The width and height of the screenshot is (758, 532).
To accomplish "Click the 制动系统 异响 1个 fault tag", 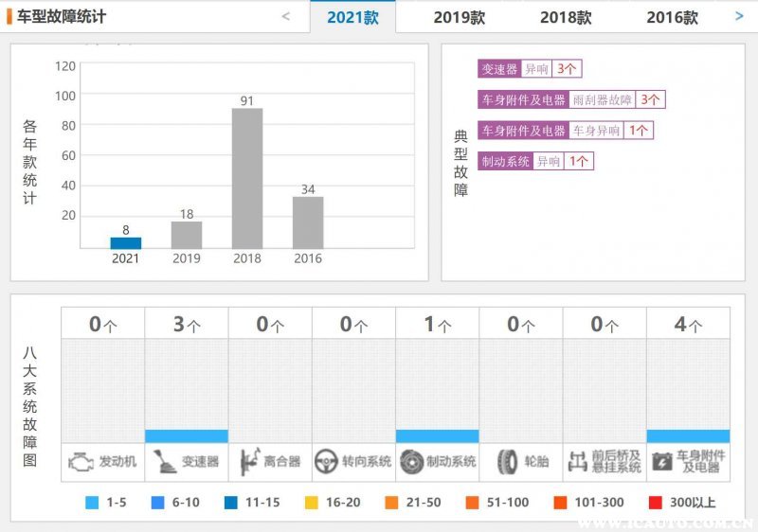I will point(535,161).
